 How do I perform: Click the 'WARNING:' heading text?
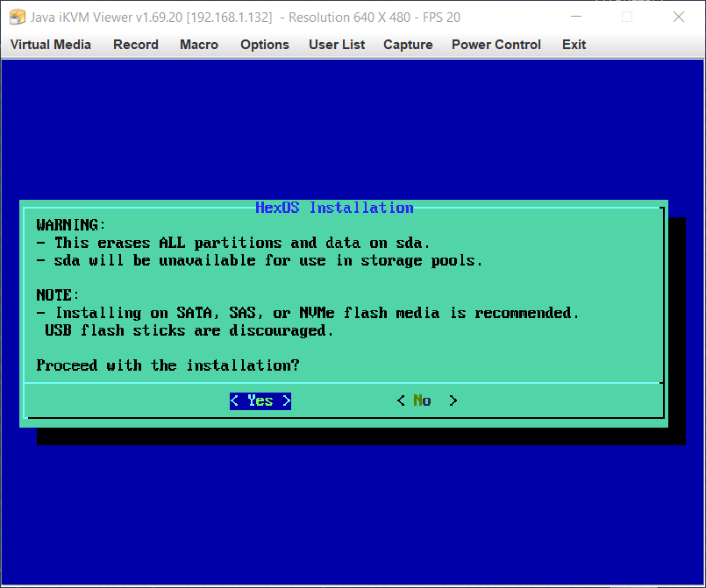(71, 225)
